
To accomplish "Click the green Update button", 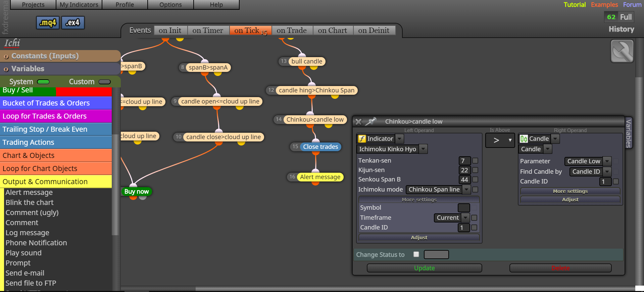I will 424,268.
